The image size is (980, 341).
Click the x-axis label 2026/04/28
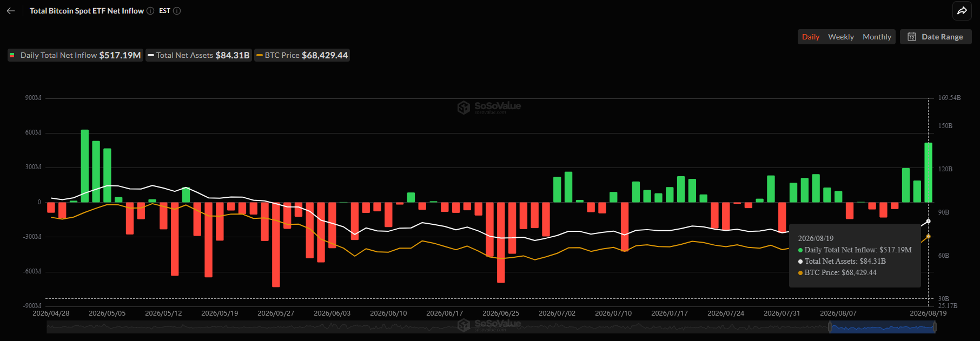point(51,313)
